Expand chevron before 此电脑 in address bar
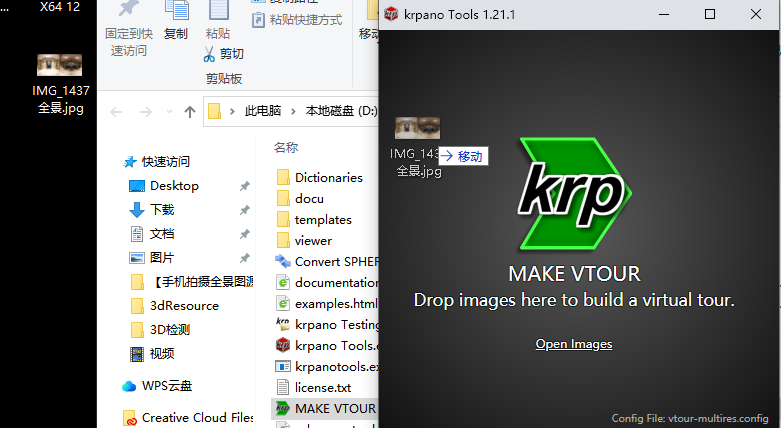This screenshot has height=428, width=781. click(x=232, y=111)
